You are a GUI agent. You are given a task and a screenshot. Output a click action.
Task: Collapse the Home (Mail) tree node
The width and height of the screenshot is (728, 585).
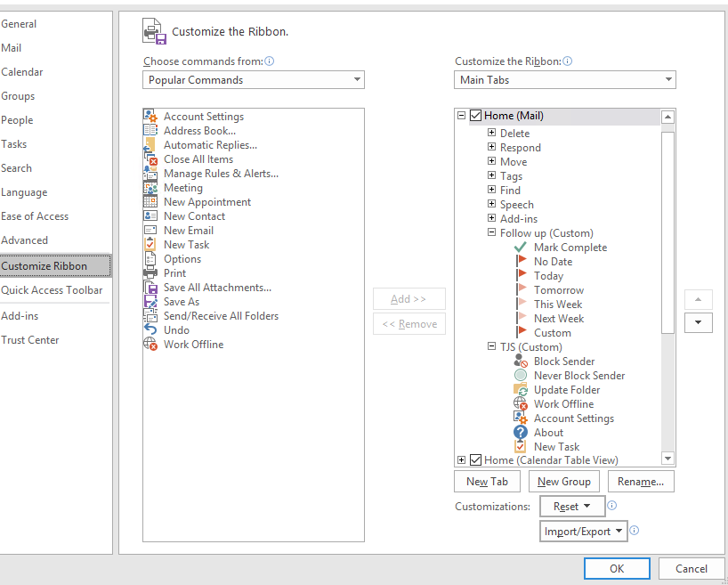(461, 115)
